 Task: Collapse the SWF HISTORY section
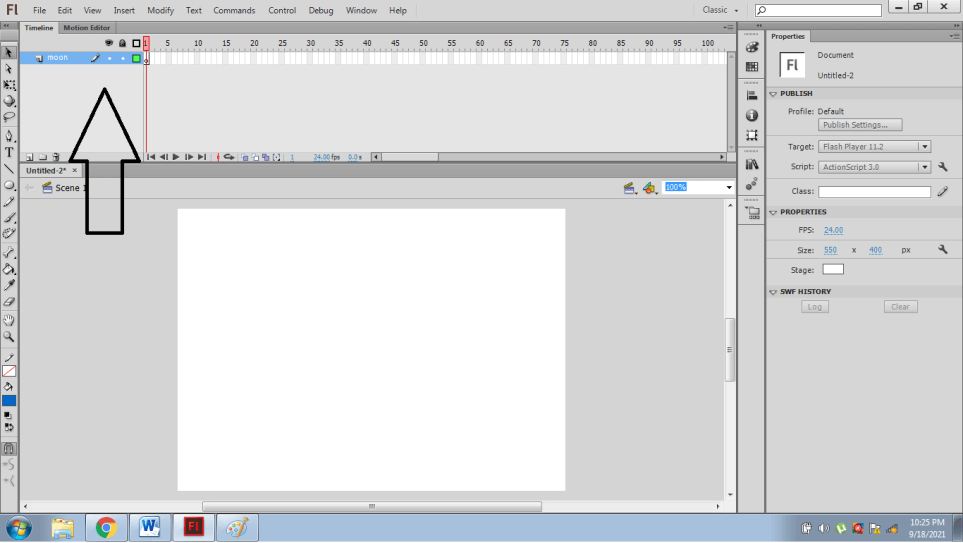click(x=773, y=292)
